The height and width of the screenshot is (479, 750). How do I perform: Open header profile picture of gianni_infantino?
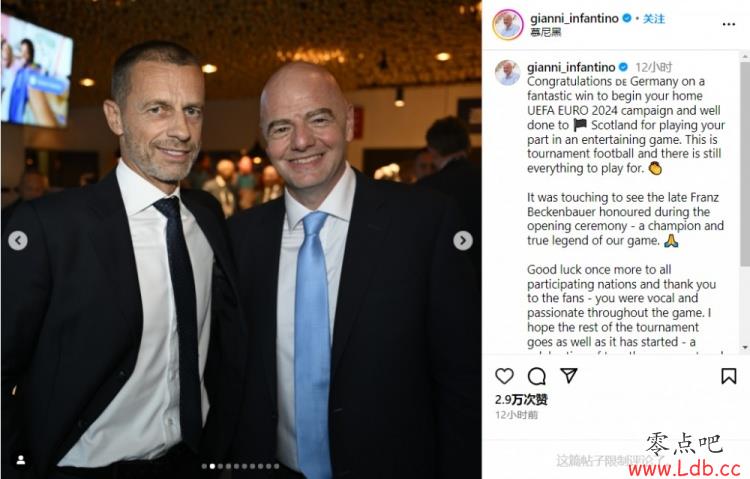(x=508, y=24)
